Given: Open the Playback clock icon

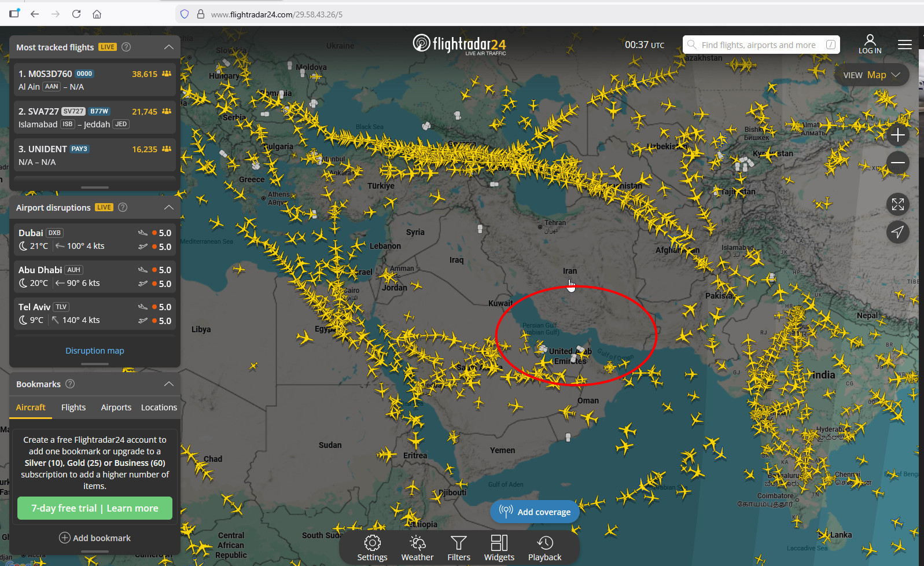Looking at the screenshot, I should [544, 548].
